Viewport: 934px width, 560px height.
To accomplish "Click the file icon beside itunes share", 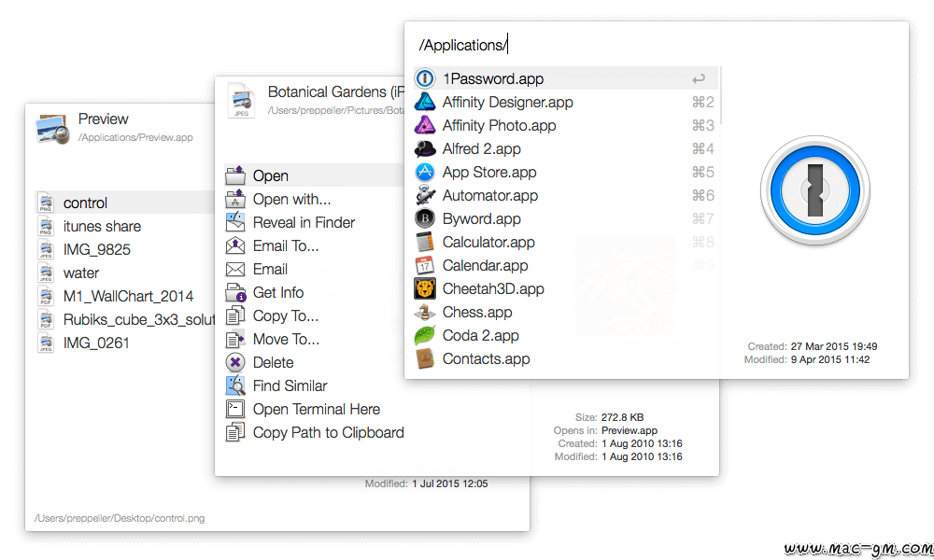I will (x=45, y=226).
